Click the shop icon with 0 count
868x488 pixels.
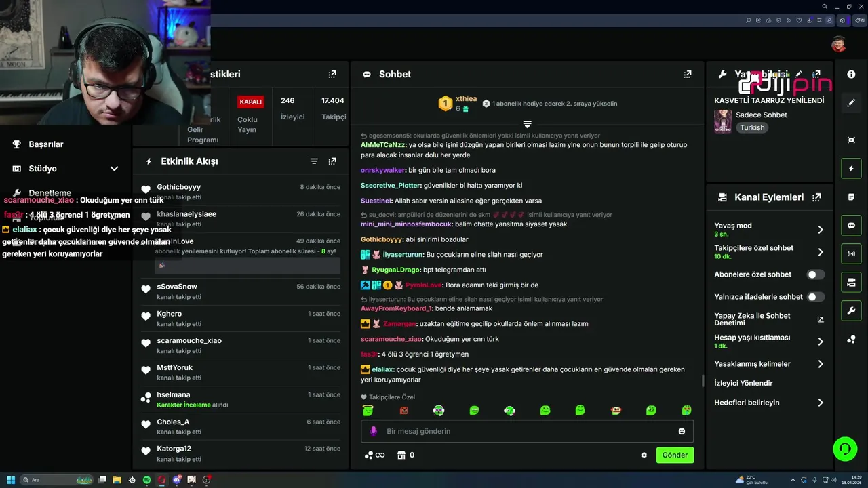point(406,455)
